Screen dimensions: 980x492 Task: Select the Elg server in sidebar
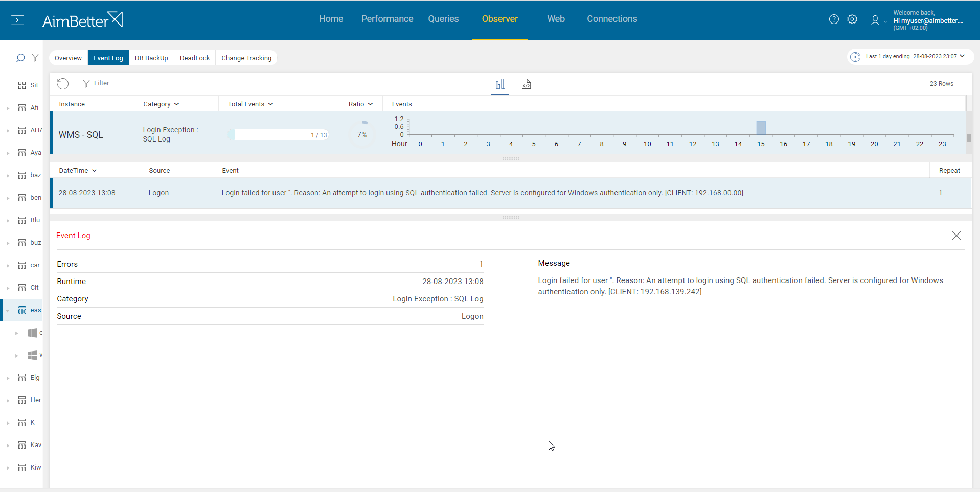tap(29, 378)
